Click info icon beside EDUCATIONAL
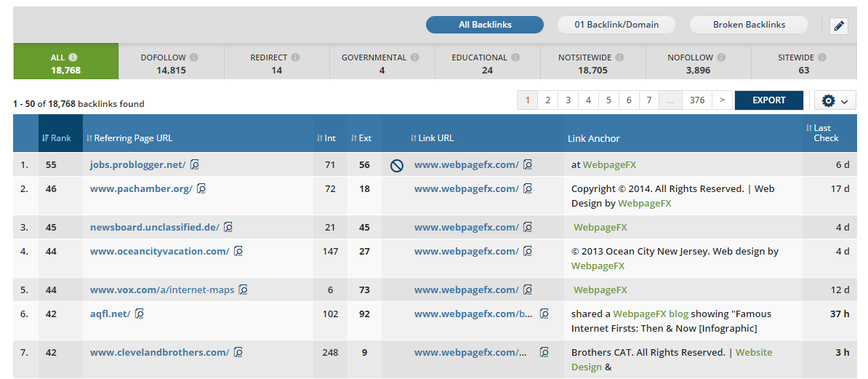Image resolution: width=868 pixels, height=379 pixels. coord(515,57)
